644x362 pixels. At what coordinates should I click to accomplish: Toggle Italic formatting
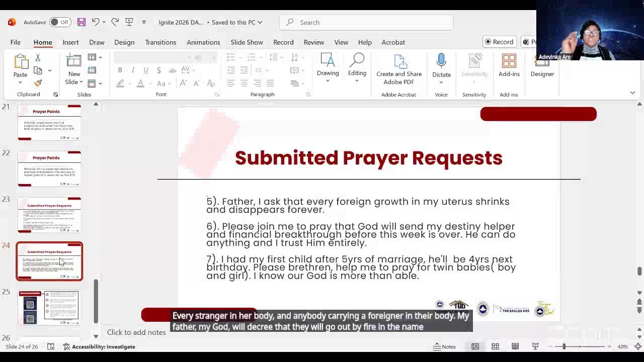133,70
